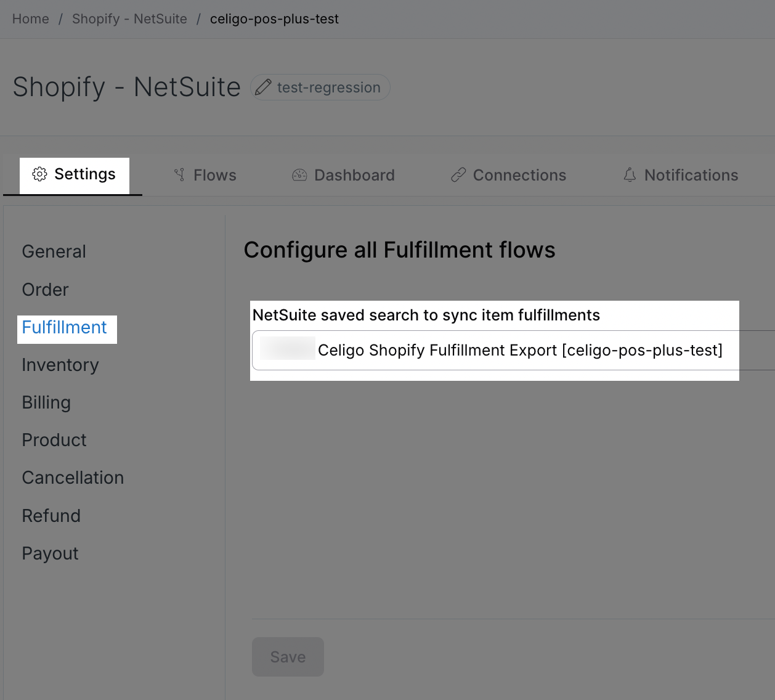Go to Cancellation settings
Viewport: 775px width, 700px height.
[x=73, y=478]
